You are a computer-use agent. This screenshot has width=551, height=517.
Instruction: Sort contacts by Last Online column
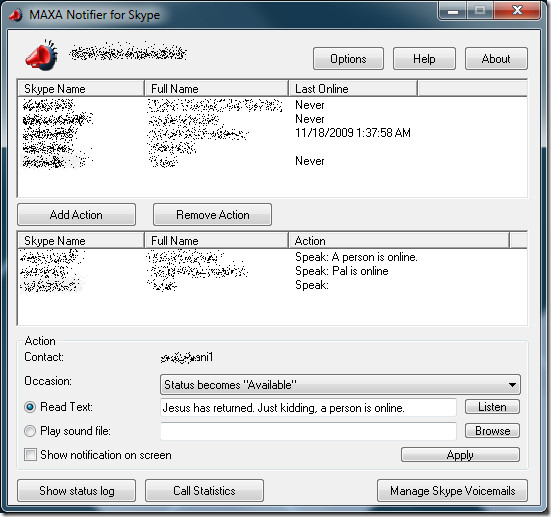(353, 89)
